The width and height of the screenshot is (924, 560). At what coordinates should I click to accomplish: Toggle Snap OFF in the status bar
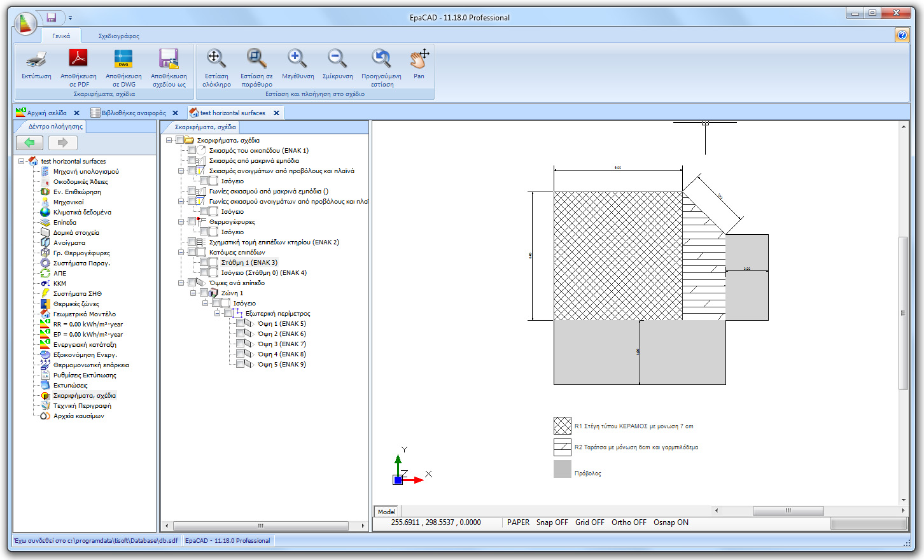(x=551, y=522)
